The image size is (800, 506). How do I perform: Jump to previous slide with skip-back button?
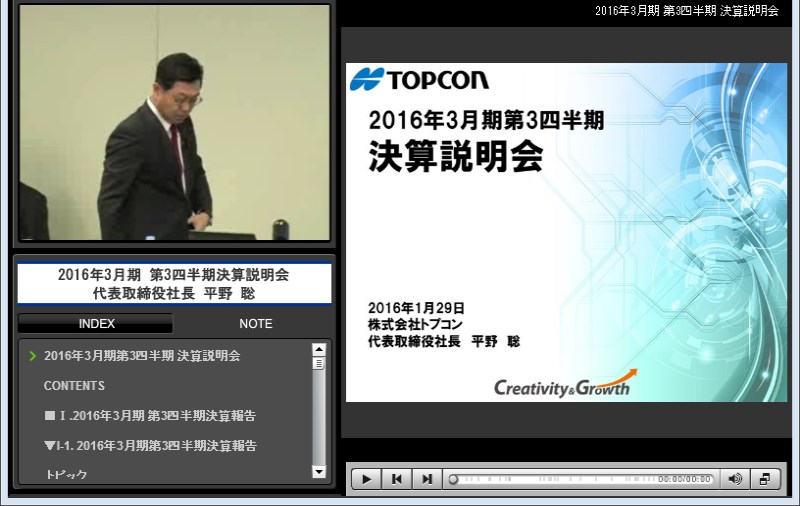396,479
